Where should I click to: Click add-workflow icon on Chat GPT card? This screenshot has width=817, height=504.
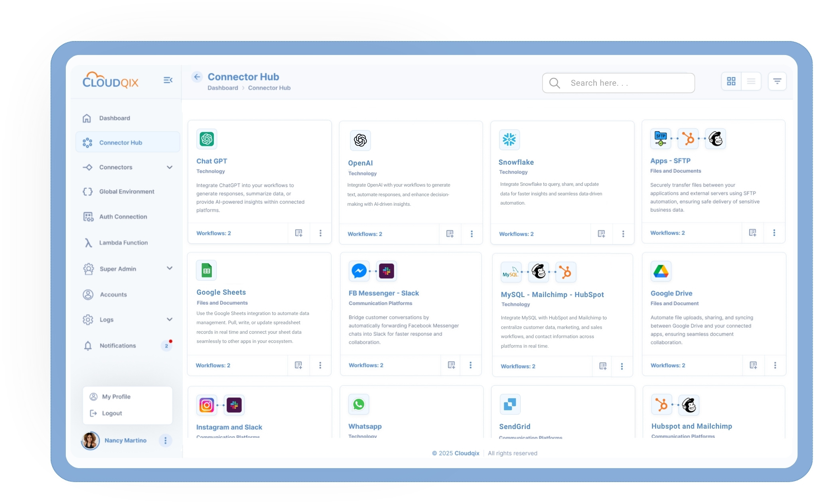[x=298, y=233]
